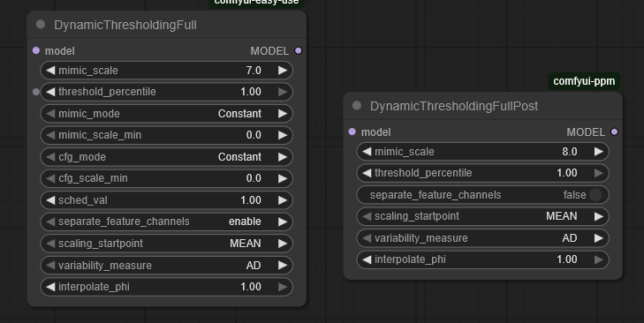
Task: Increase mimic_scale_min value
Action: pos(283,135)
